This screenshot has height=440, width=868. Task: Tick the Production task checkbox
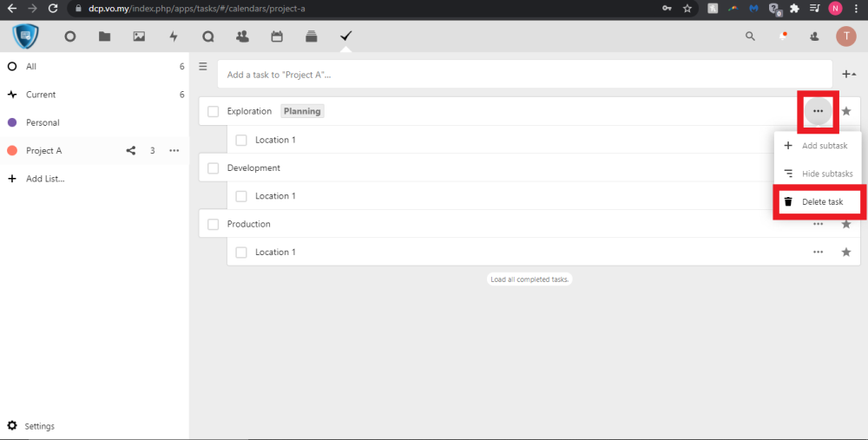[x=213, y=224]
